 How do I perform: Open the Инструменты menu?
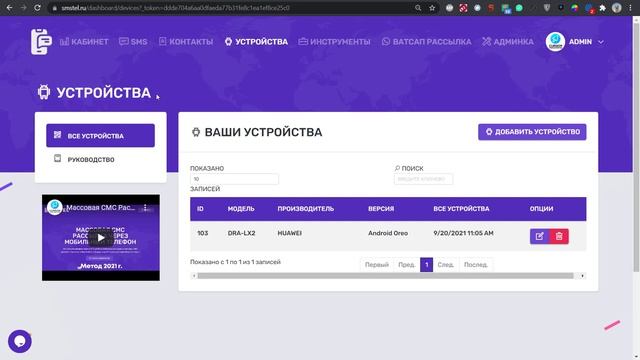pyautogui.click(x=334, y=42)
